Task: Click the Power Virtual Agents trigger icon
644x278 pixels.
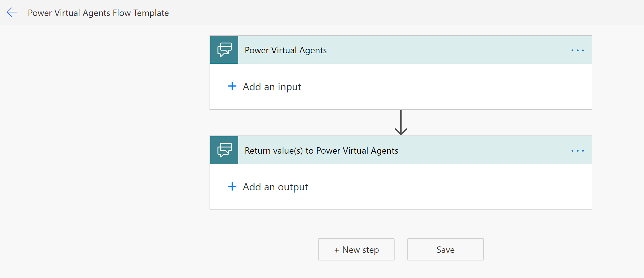Action: (x=224, y=50)
